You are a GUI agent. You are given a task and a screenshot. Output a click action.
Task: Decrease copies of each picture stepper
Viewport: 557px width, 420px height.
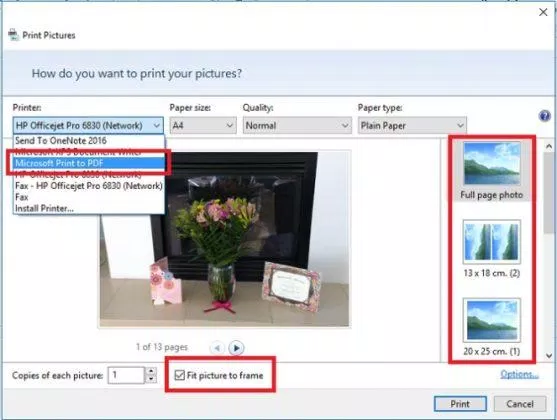[x=151, y=379]
